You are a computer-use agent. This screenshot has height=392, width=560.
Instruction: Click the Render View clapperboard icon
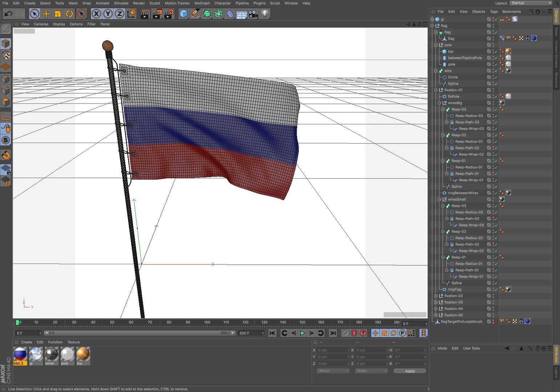click(145, 14)
